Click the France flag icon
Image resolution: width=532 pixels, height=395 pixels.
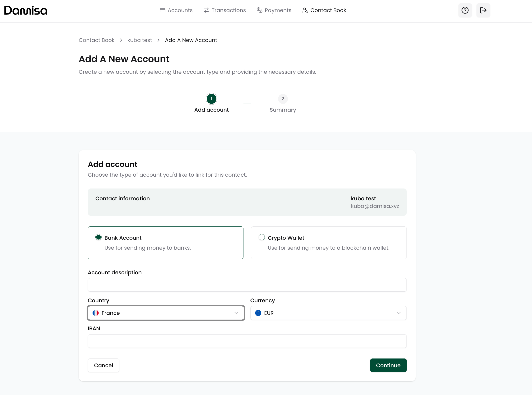(96, 313)
